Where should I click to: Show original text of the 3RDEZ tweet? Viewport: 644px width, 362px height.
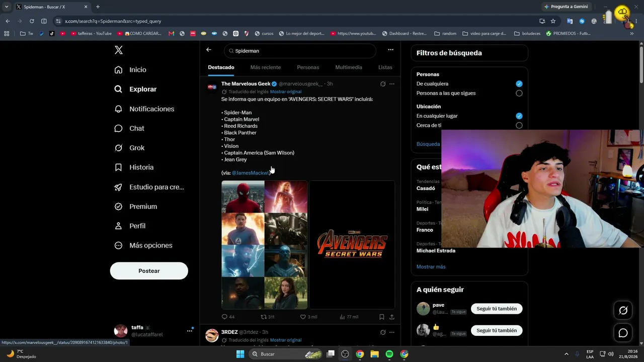click(286, 340)
